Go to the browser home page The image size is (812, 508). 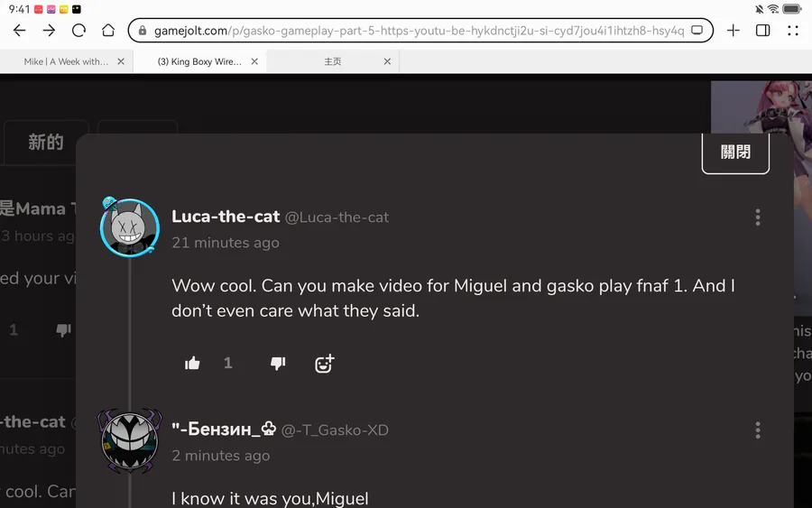pyautogui.click(x=108, y=31)
